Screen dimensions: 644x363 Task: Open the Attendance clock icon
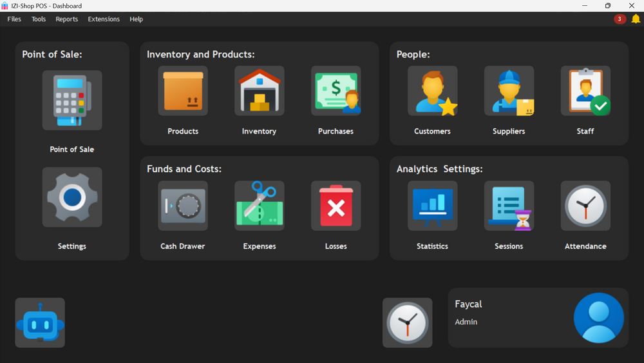pyautogui.click(x=585, y=206)
